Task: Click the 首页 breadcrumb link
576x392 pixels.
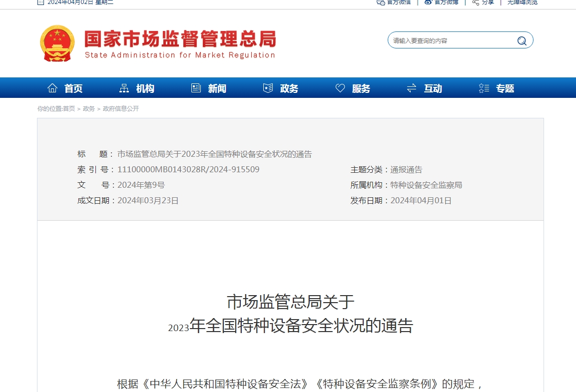Action: pos(69,109)
